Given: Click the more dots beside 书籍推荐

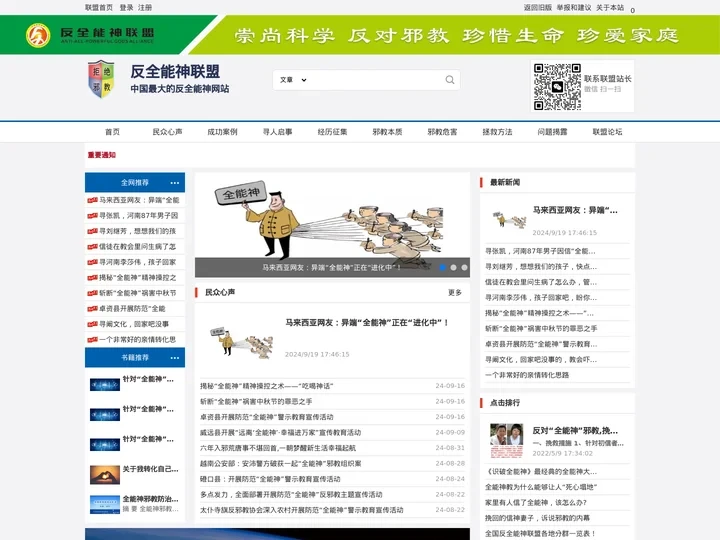Looking at the screenshot, I should (174, 358).
